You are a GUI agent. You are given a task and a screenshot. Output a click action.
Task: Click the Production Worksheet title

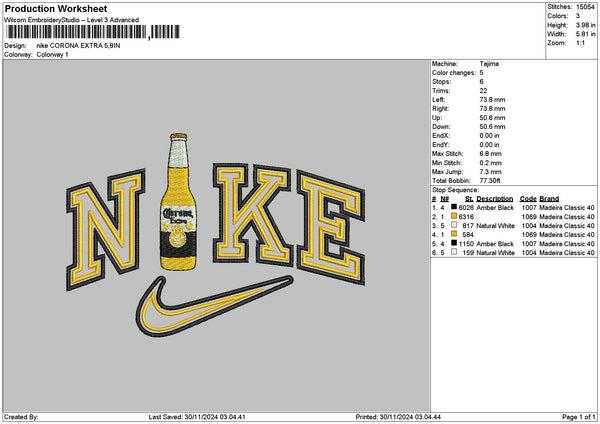[55, 8]
